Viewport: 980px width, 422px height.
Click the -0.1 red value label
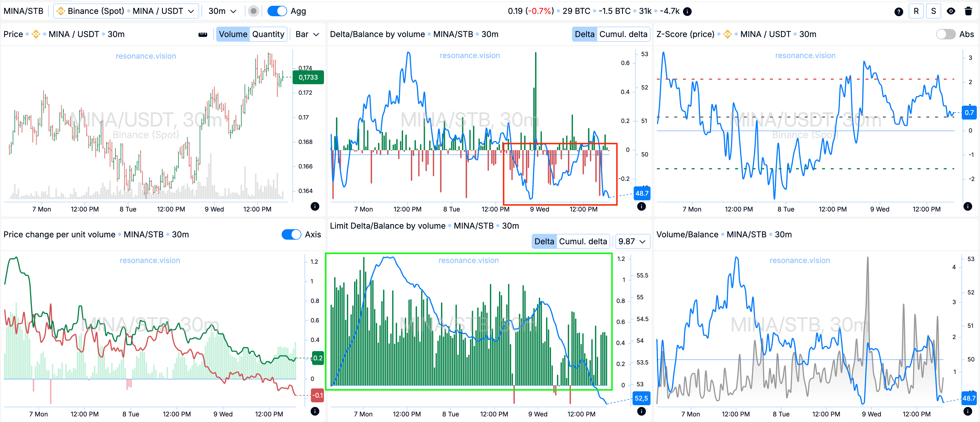[317, 395]
